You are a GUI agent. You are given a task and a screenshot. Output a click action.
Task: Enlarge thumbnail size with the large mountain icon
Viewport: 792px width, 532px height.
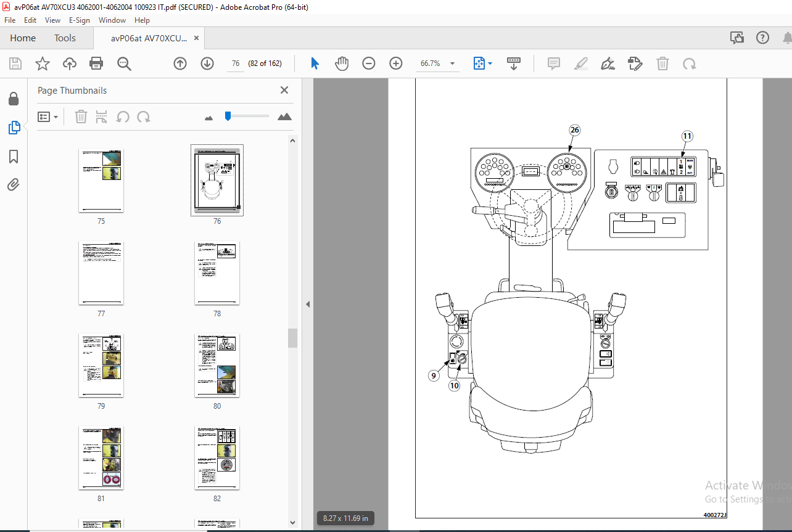point(284,116)
